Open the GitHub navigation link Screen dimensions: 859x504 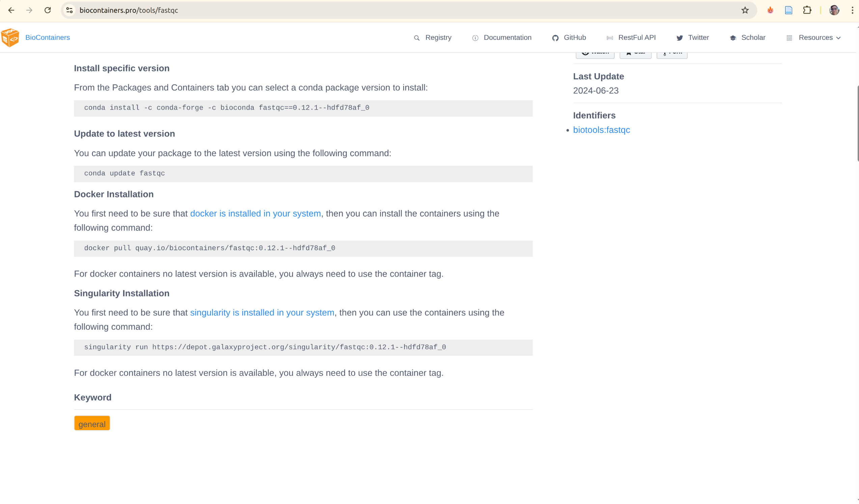tap(574, 37)
